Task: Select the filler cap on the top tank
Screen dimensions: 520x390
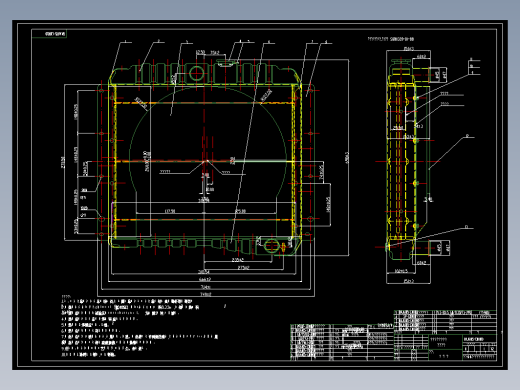Action: tap(227, 63)
